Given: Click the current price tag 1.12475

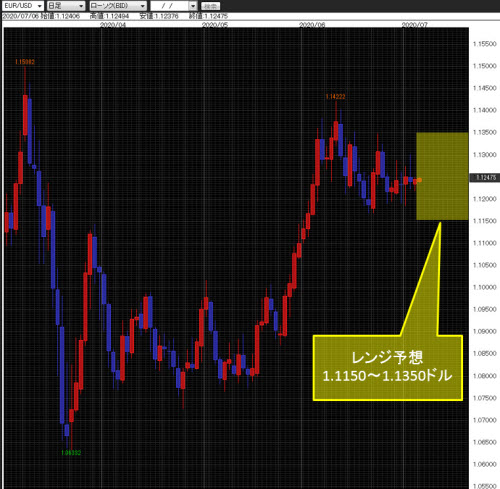Looking at the screenshot, I should (485, 178).
